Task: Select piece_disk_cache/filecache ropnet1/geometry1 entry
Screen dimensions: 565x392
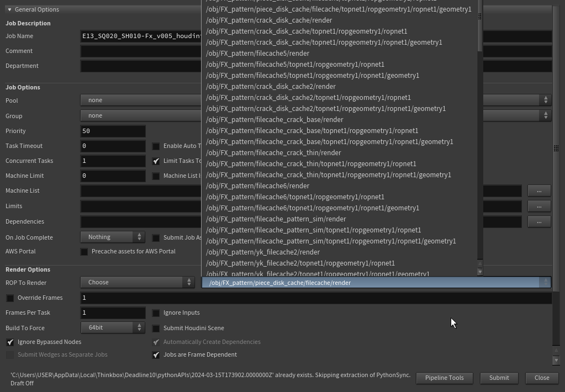Action: pyautogui.click(x=339, y=9)
